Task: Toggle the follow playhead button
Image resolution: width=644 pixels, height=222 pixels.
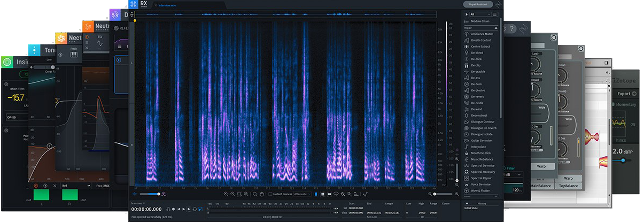Action: 200,209
